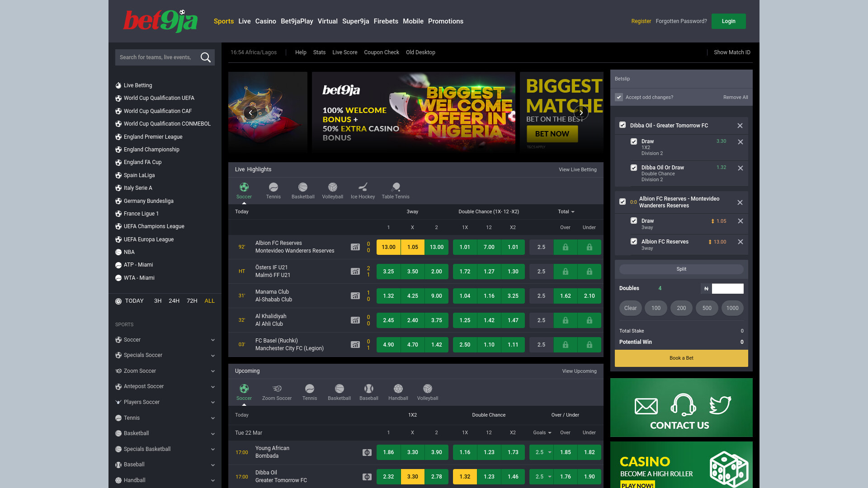Open match info icon for Dibba Oil
Viewport: 868px width, 488px height.
point(367,477)
